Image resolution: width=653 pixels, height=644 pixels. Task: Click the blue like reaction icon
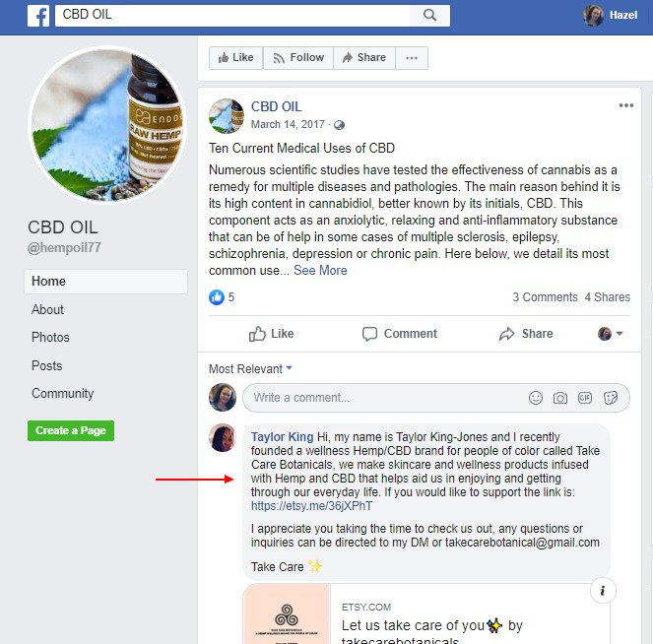[x=217, y=297]
